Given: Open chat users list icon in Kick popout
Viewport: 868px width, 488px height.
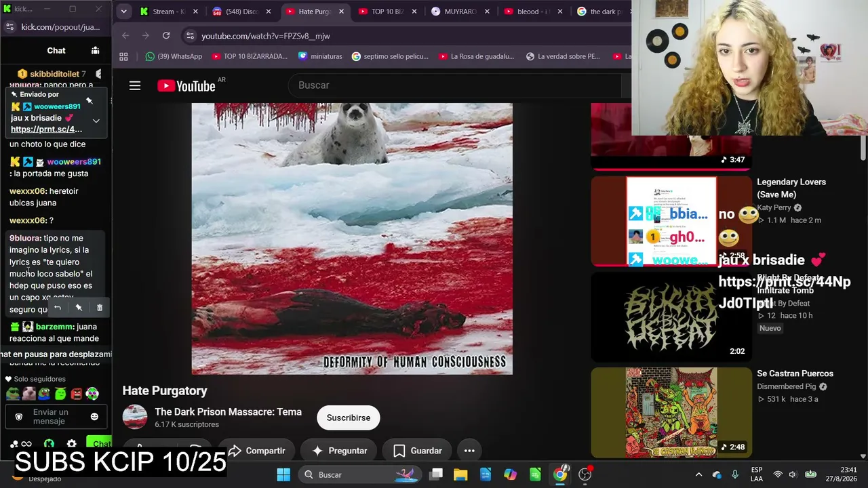Looking at the screenshot, I should tap(95, 50).
